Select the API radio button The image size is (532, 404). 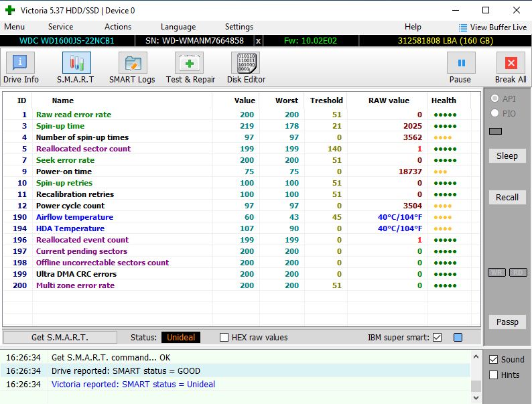pyautogui.click(x=494, y=98)
